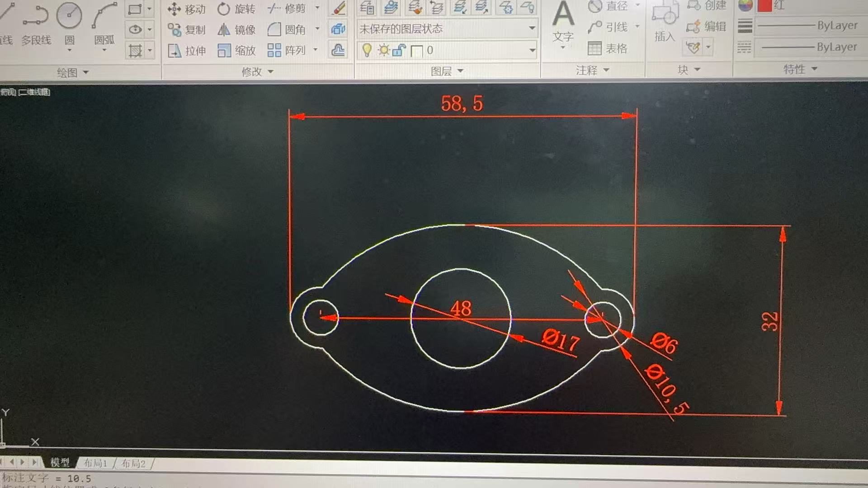The image size is (868, 488).
Task: Click the 58,5 dimension text in drawing
Action: (x=462, y=104)
